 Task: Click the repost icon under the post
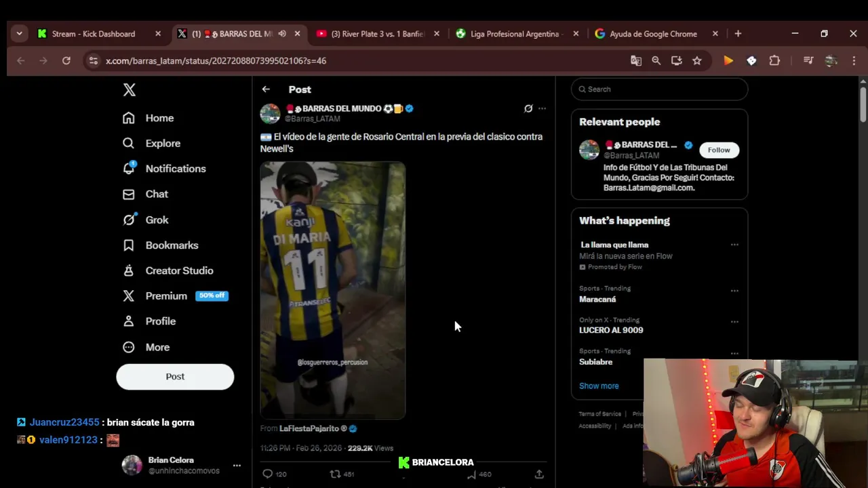coord(335,474)
